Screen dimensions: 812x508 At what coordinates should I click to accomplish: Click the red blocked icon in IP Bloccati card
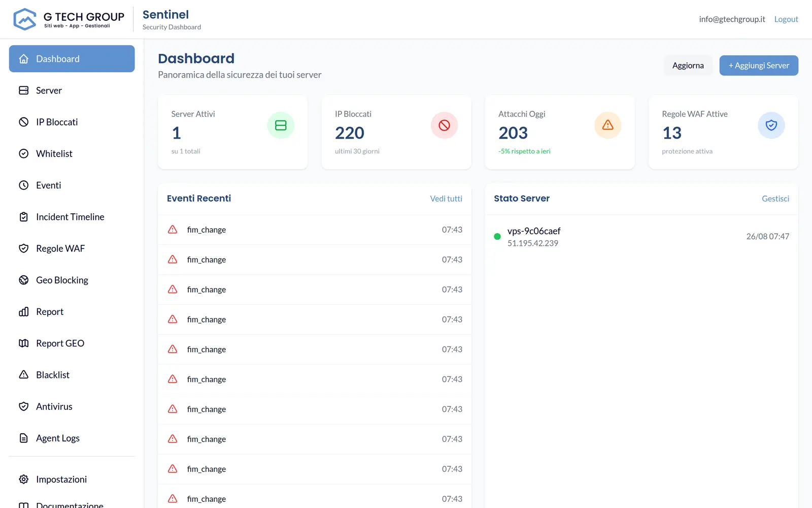click(444, 125)
